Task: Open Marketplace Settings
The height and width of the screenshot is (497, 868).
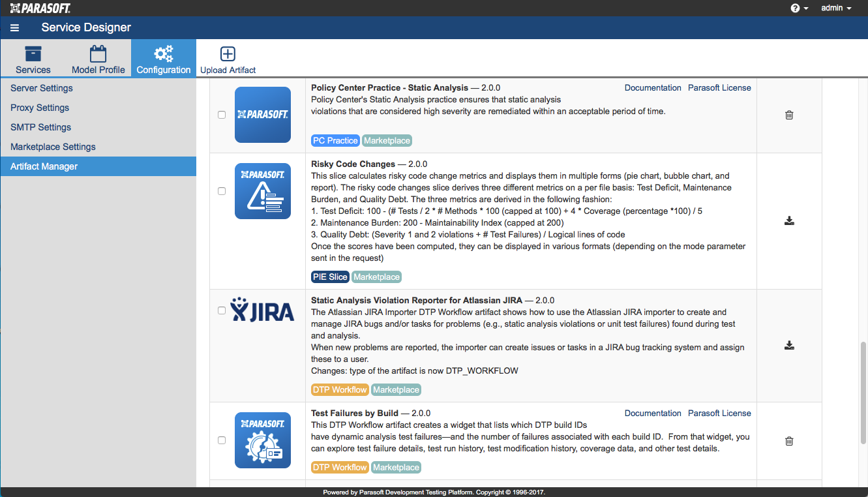Action: click(98, 147)
